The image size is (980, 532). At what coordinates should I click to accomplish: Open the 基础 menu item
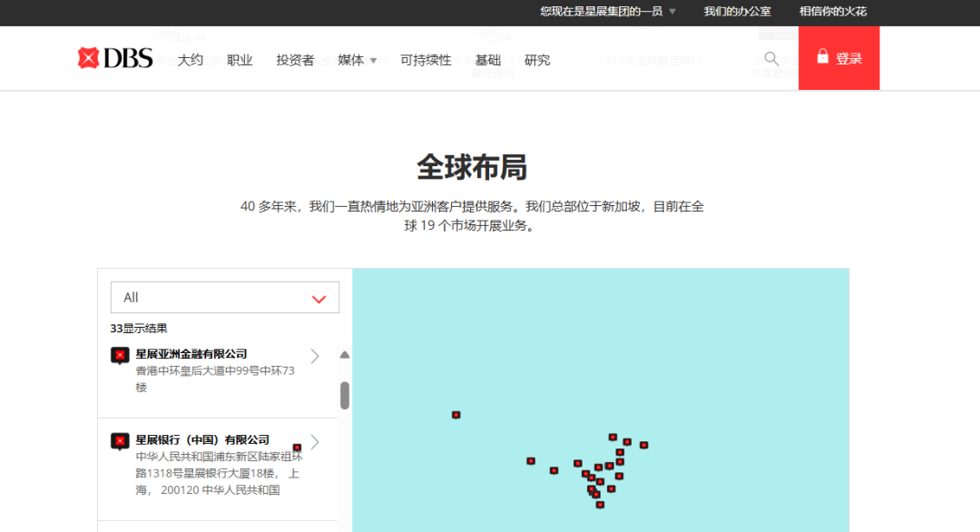(x=487, y=60)
